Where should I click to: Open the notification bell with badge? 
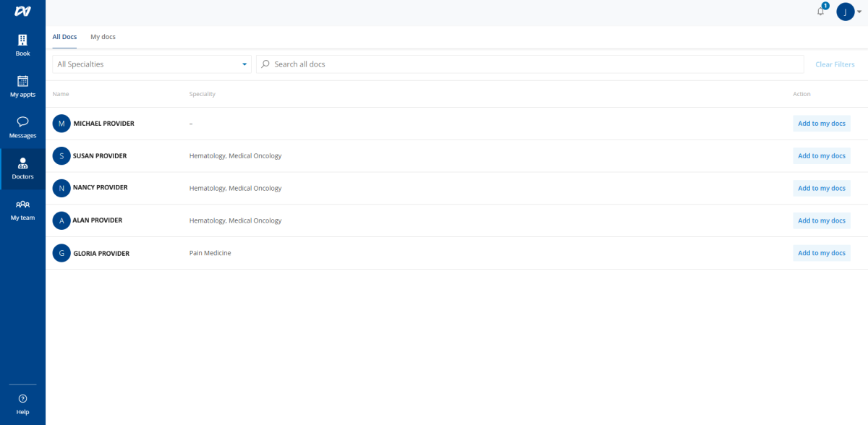[x=820, y=12]
